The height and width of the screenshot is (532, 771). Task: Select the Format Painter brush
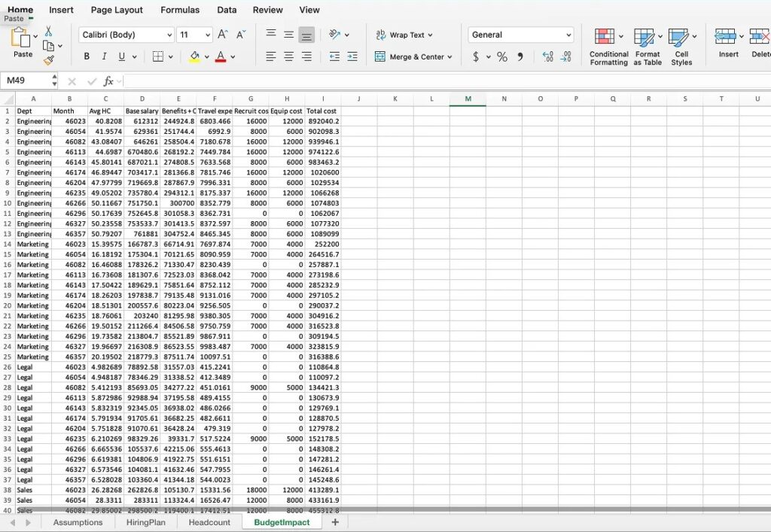(48, 60)
